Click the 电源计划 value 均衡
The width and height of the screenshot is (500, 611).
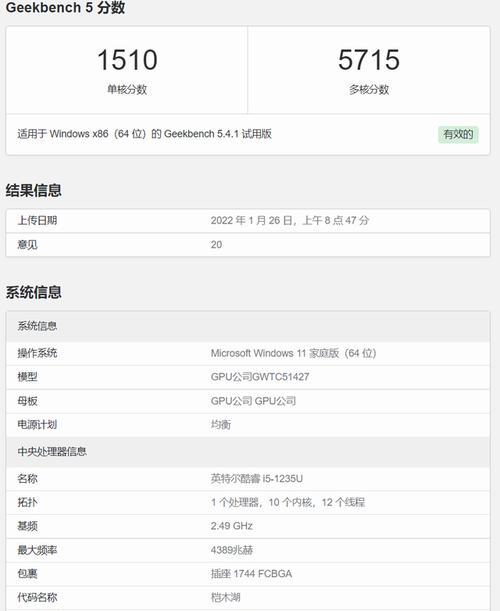click(x=221, y=424)
